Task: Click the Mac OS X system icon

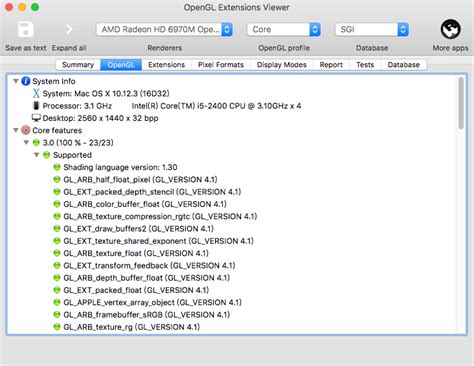Action: pyautogui.click(x=36, y=93)
